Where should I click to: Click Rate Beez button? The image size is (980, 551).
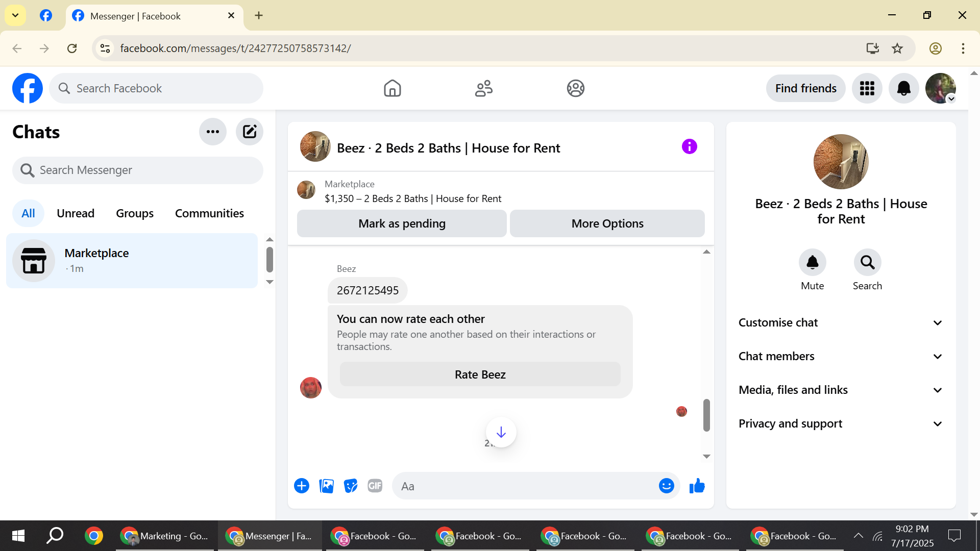pos(480,374)
